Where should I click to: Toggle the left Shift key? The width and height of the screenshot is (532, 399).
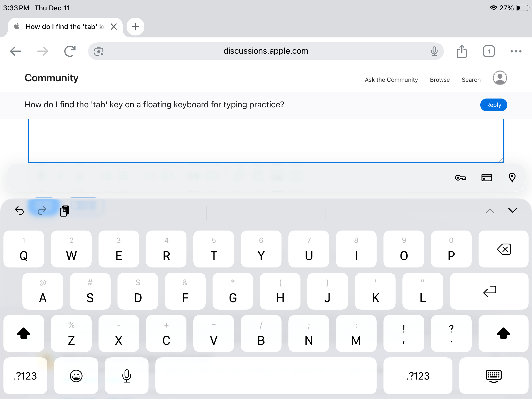point(24,333)
